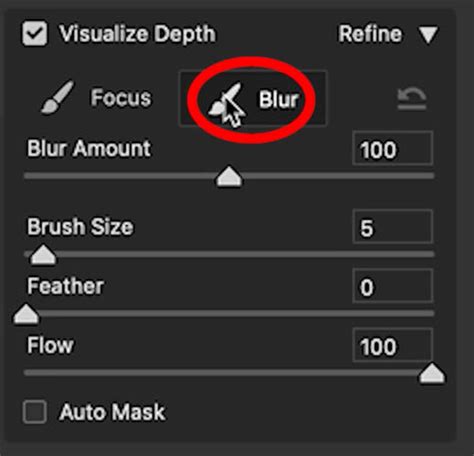Image resolution: width=474 pixels, height=456 pixels.
Task: Click the Brush Size slider handle
Action: pos(43,255)
